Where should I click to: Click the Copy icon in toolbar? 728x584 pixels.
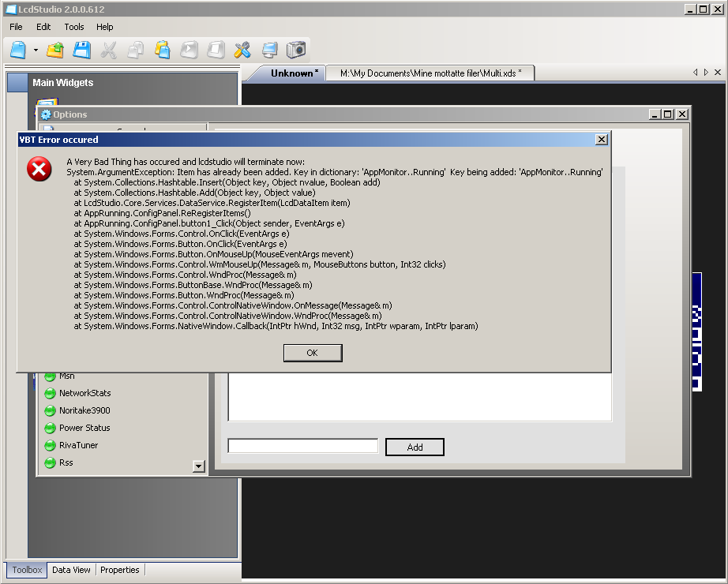[x=136, y=50]
